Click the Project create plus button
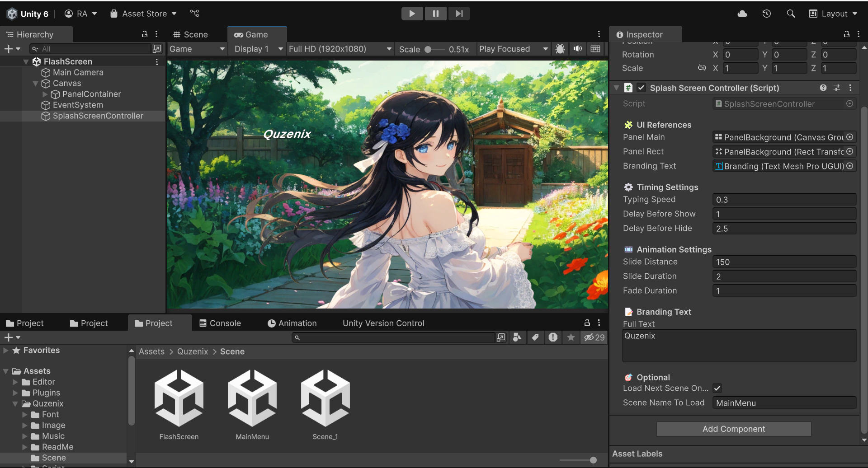Screen dimensions: 868x468 12,337
